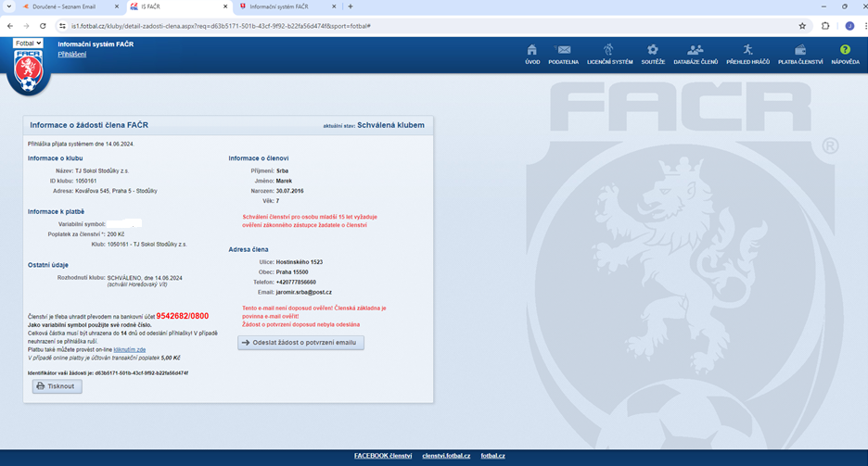This screenshot has height=466, width=868.
Task: Select club name TJ Sokol Stodůlky z.s.
Action: pos(102,171)
